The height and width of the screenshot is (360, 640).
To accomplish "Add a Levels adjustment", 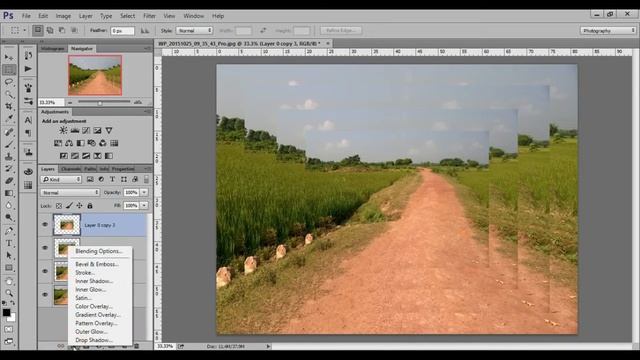I will click(x=75, y=130).
